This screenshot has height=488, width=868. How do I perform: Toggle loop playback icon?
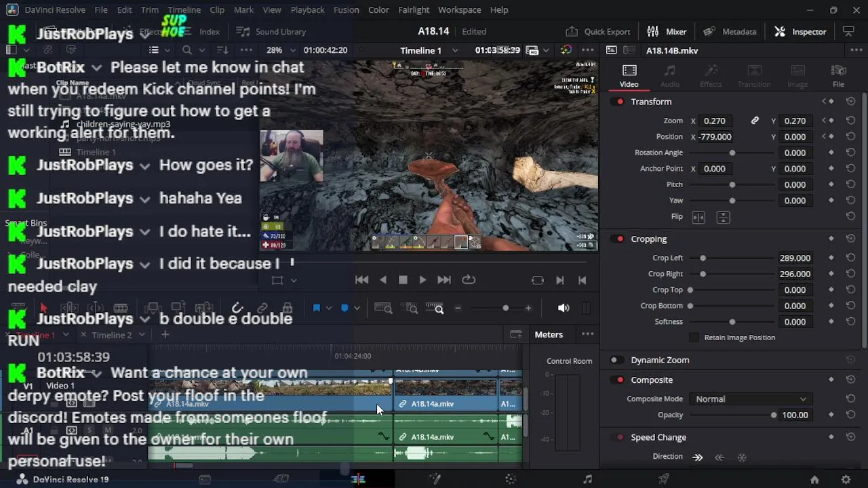point(469,280)
